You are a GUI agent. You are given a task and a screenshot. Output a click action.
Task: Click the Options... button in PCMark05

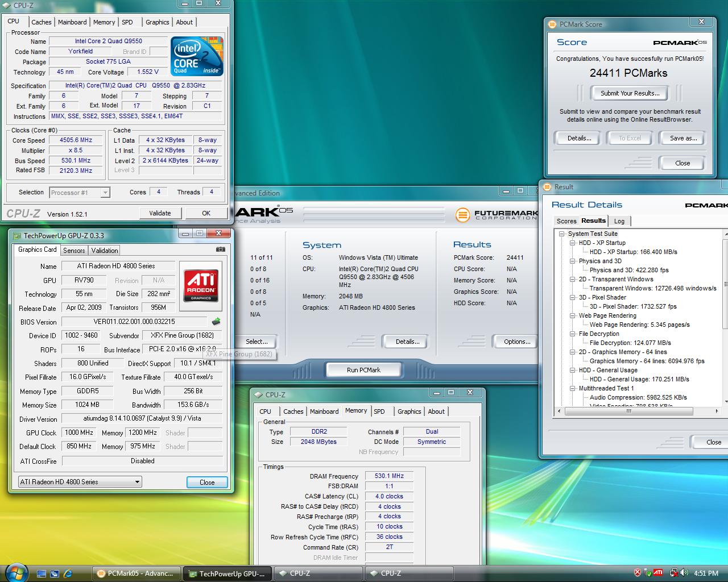point(517,342)
